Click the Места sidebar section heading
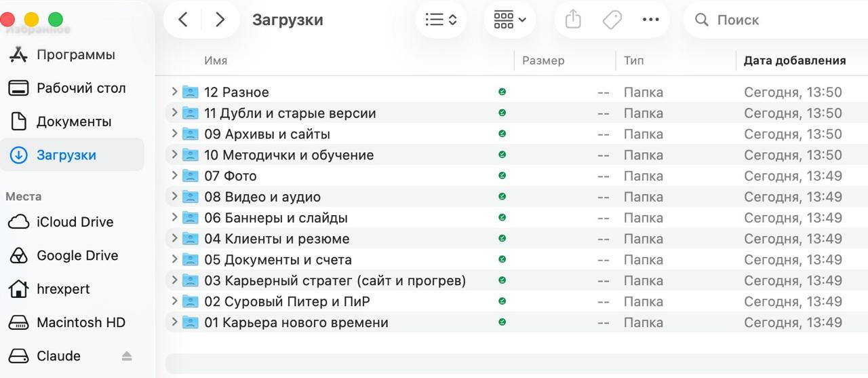 (x=24, y=197)
